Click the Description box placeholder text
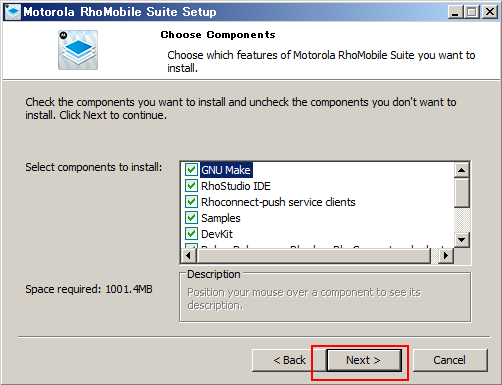The image size is (502, 385). point(304,299)
